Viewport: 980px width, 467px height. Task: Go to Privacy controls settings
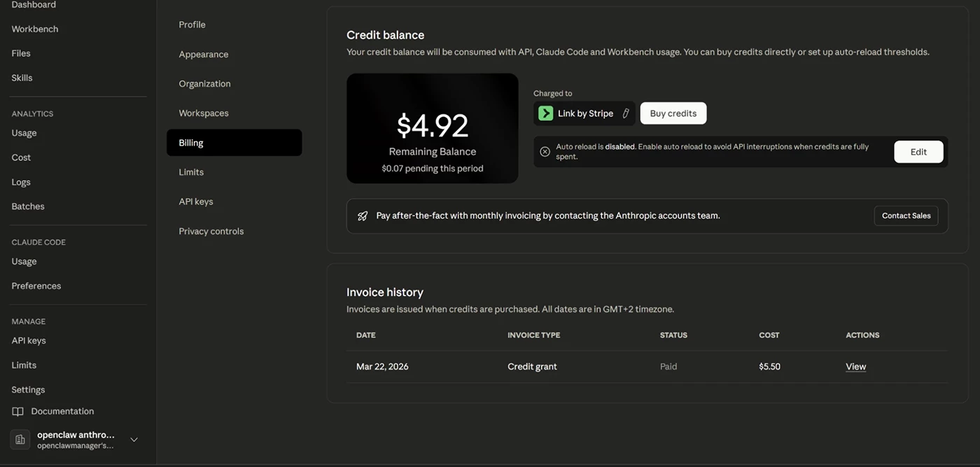[x=211, y=231]
